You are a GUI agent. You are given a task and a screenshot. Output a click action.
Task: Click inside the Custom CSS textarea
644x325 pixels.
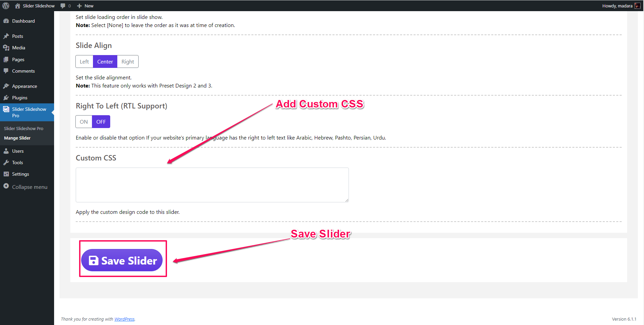[x=212, y=185]
